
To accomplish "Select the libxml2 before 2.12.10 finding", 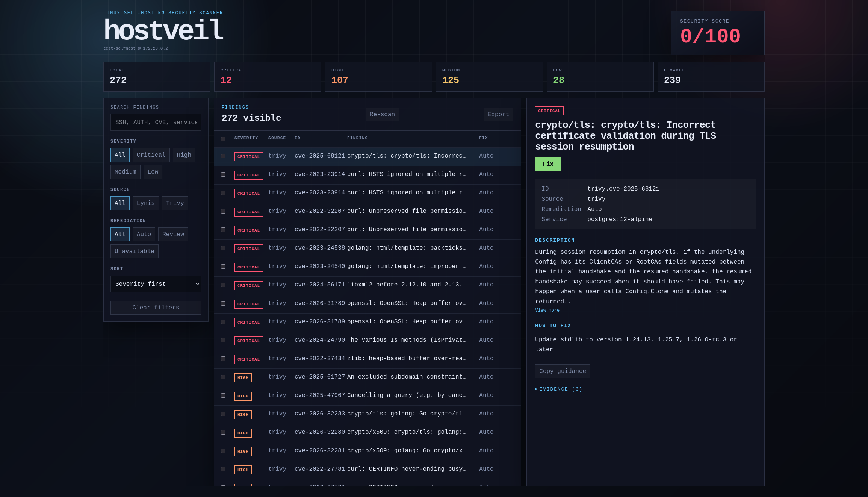I will point(367,285).
